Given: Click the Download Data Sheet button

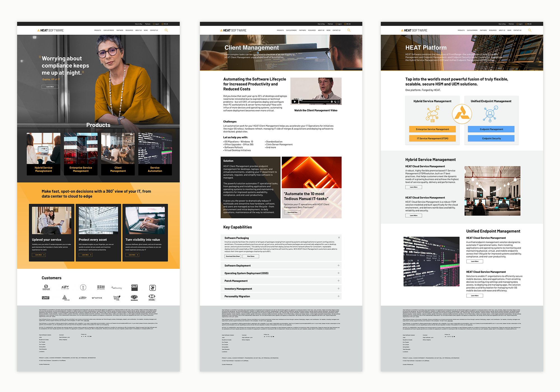Looking at the screenshot, I should [x=233, y=256].
